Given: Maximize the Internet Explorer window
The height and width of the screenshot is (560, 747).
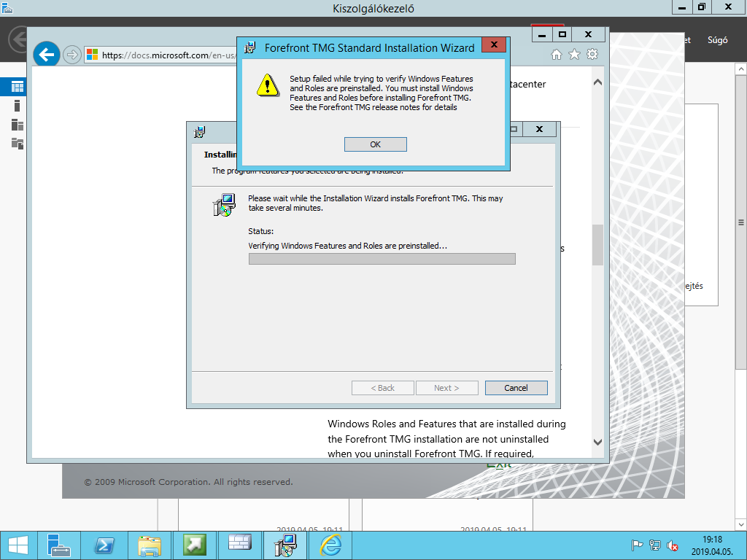Looking at the screenshot, I should click(562, 35).
